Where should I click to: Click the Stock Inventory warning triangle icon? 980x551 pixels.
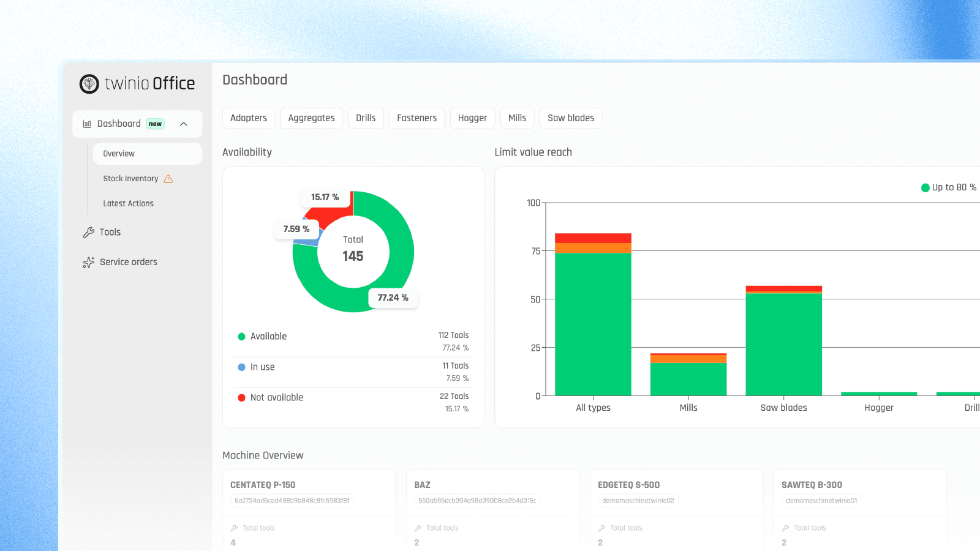coord(168,179)
